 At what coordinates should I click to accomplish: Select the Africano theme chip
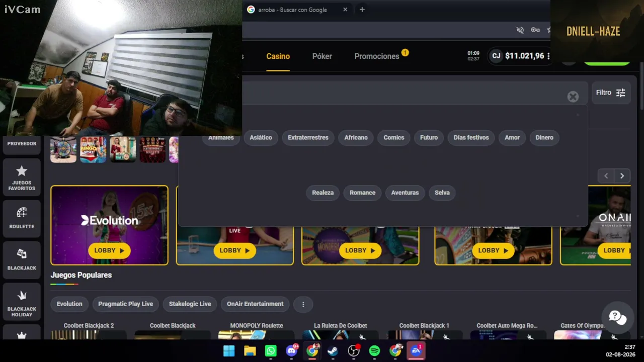coord(356,138)
